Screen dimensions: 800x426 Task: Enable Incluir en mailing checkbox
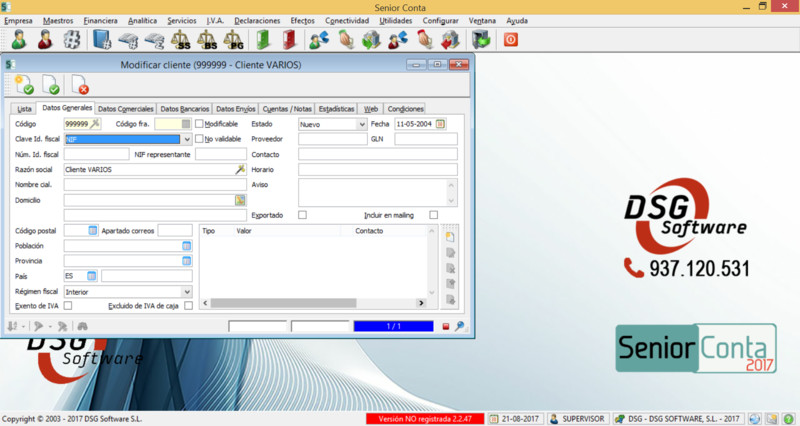pos(433,215)
